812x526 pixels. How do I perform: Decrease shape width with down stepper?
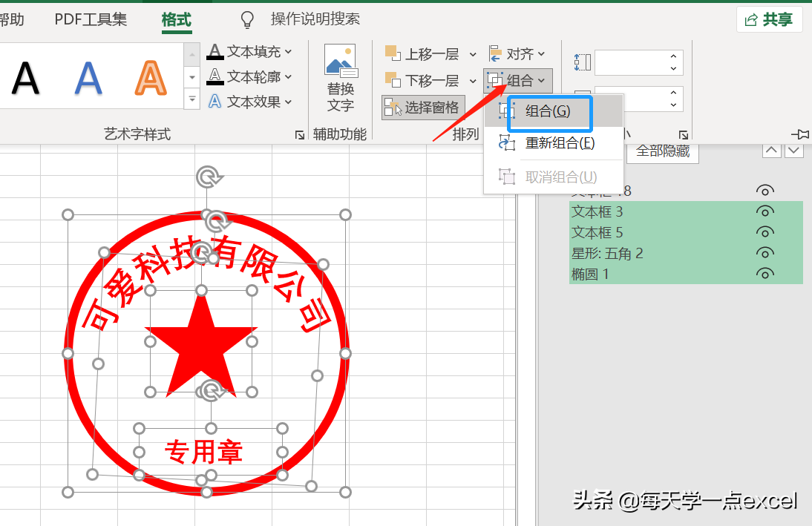pyautogui.click(x=673, y=105)
